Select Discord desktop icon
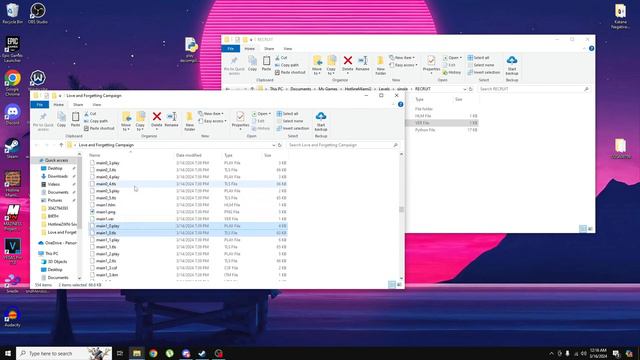This screenshot has height=360, width=640. [x=13, y=114]
